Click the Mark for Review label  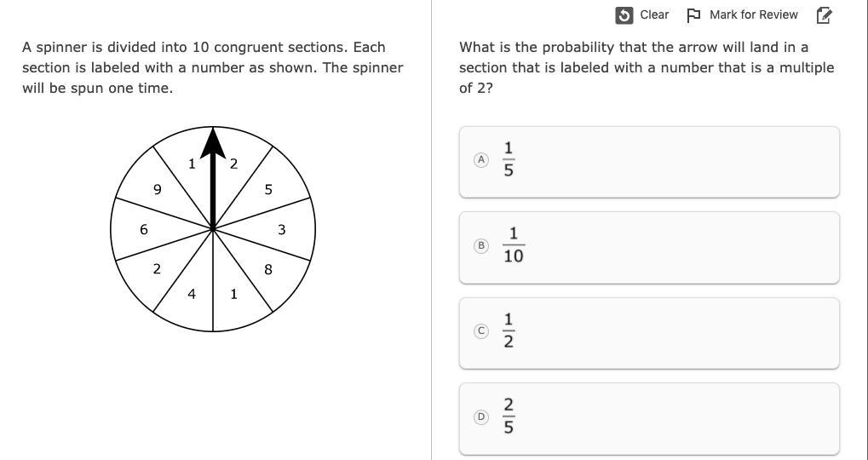click(x=753, y=15)
